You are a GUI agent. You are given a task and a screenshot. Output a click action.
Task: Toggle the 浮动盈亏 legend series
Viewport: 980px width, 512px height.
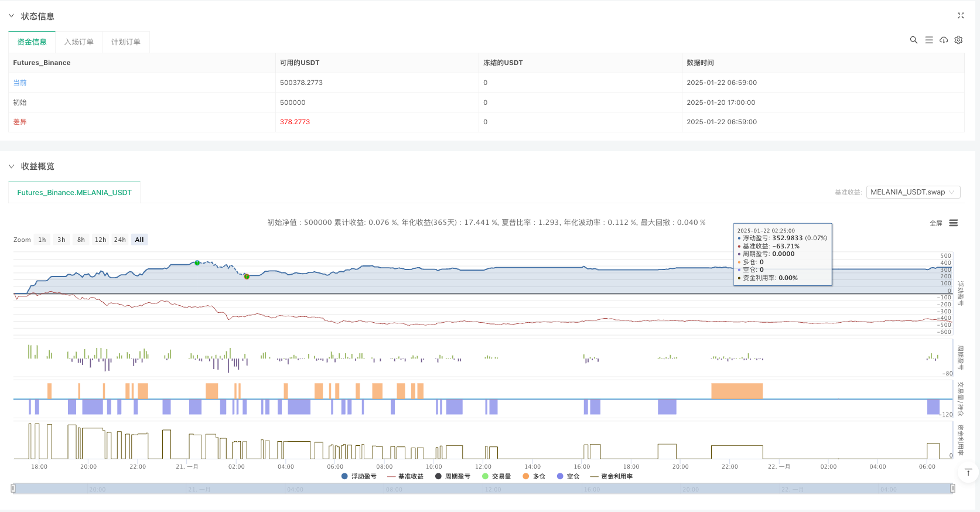coord(358,476)
